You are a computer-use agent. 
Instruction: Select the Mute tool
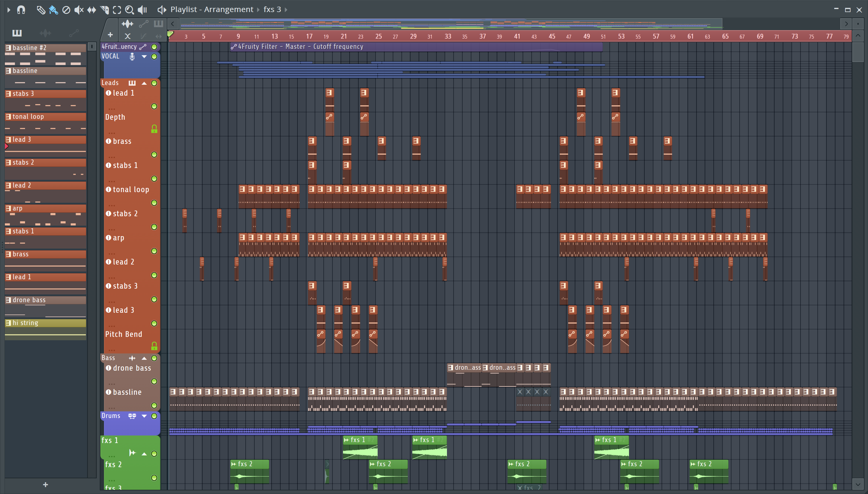[x=79, y=10]
